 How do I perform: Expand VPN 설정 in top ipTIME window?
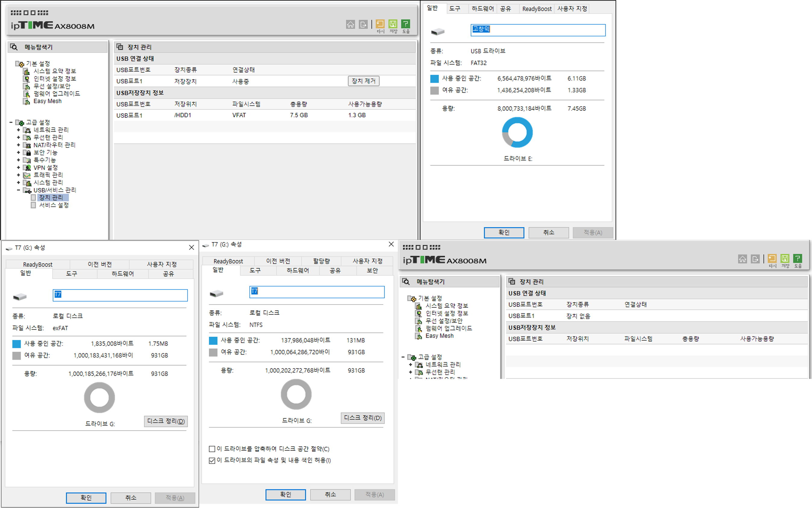pos(18,167)
